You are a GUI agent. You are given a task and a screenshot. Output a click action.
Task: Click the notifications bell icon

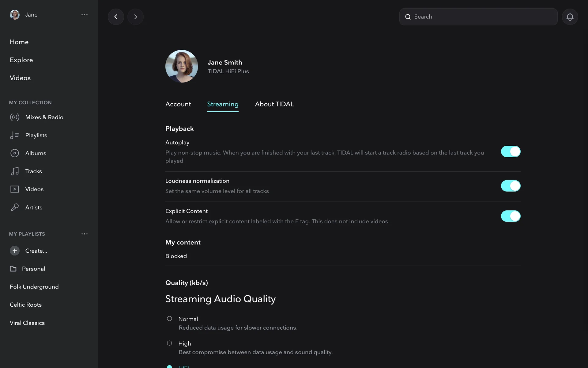point(570,17)
